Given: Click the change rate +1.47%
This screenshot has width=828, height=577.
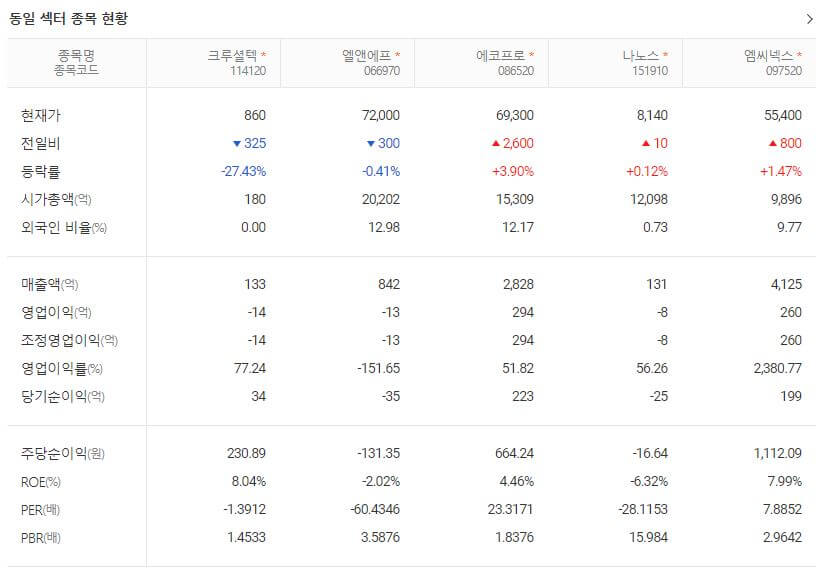Looking at the screenshot, I should (x=781, y=171).
